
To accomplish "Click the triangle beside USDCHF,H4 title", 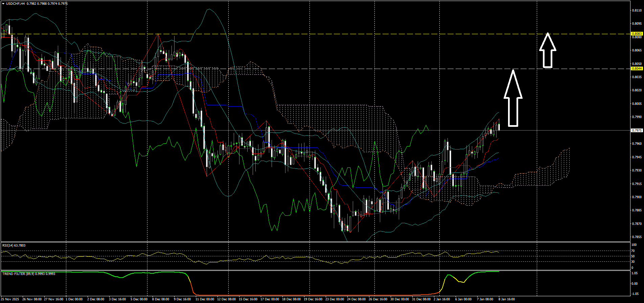I will click(x=3, y=4).
